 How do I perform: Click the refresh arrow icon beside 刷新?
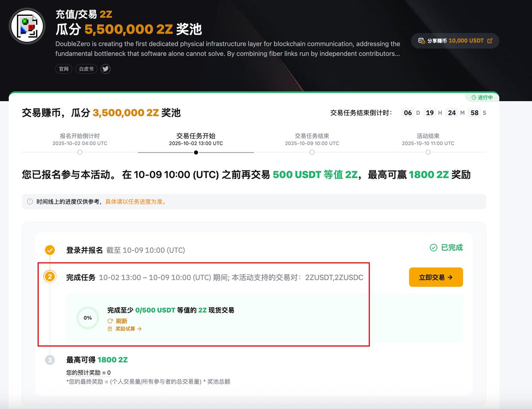coord(110,321)
